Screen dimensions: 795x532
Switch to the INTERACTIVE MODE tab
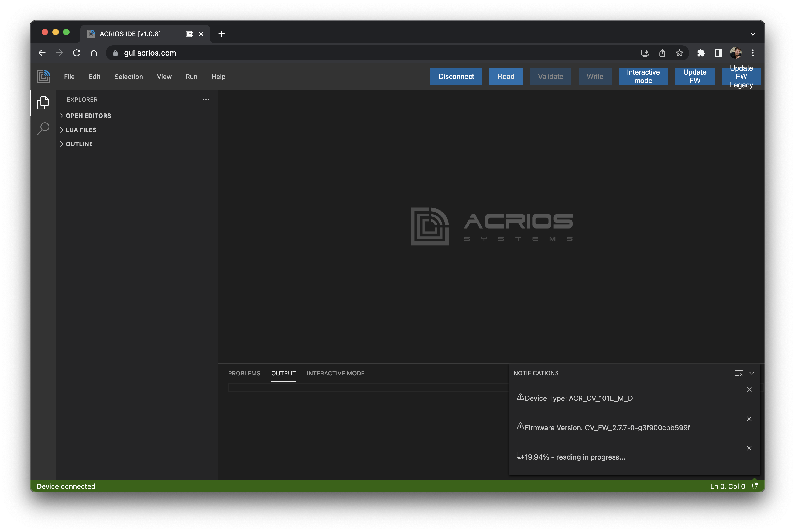[x=335, y=373]
